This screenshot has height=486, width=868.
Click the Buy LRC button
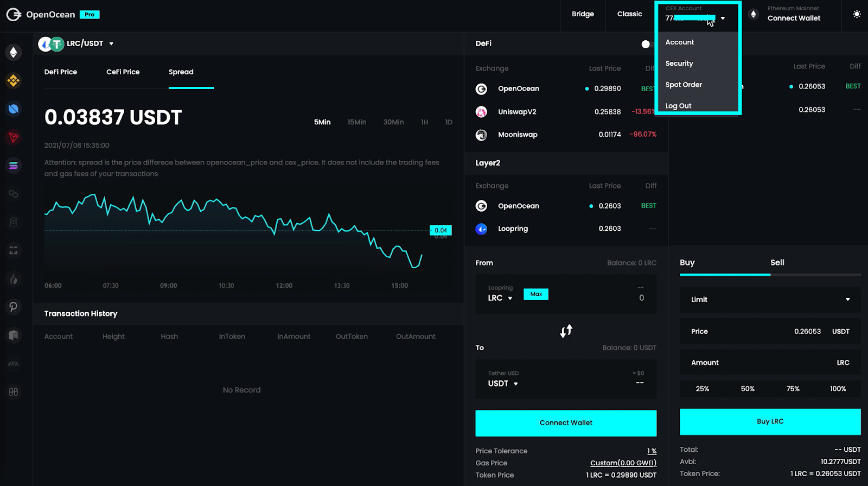coord(770,422)
